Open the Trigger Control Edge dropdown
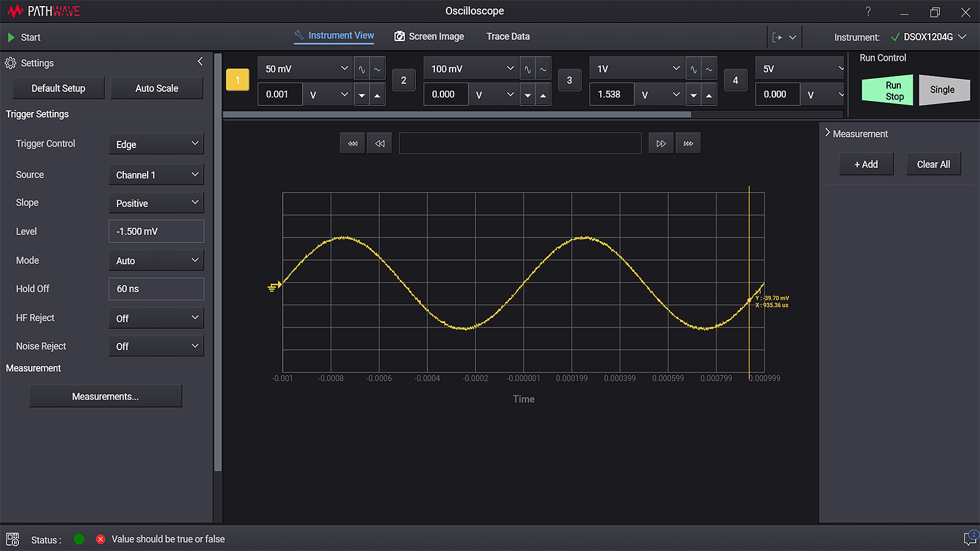Screen dimensions: 980x551 coord(156,144)
